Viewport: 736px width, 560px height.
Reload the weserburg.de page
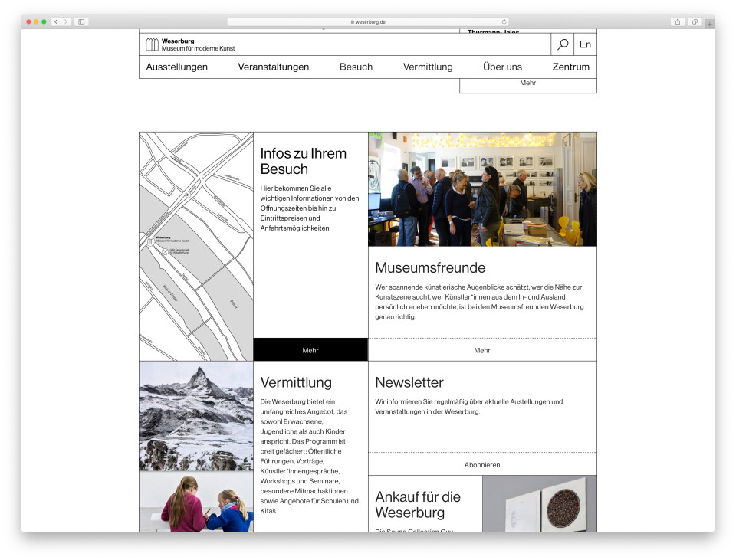[x=504, y=22]
